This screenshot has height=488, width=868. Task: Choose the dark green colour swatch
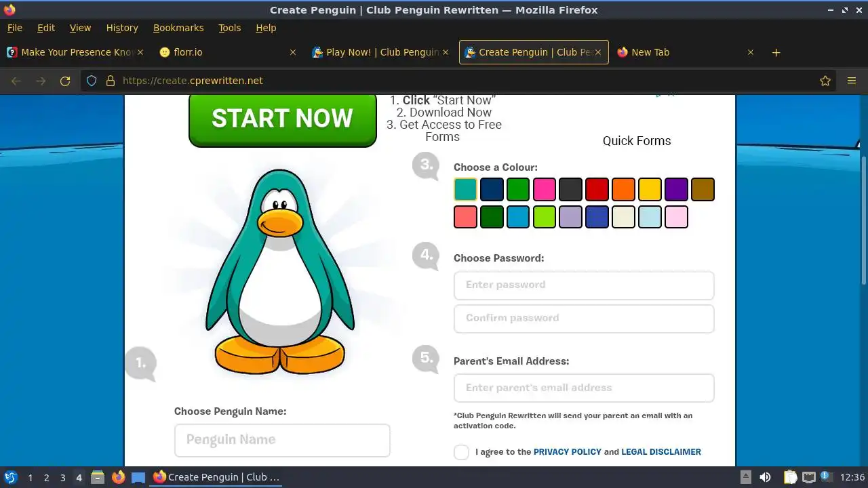tap(492, 217)
